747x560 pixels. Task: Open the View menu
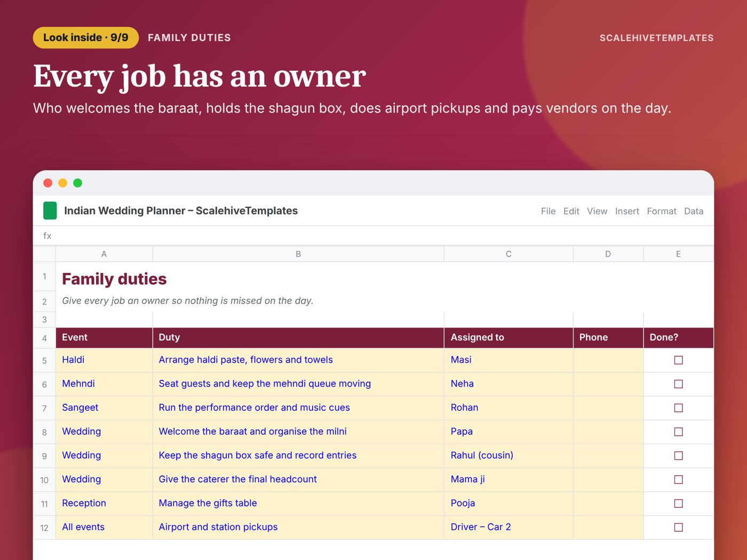click(597, 211)
